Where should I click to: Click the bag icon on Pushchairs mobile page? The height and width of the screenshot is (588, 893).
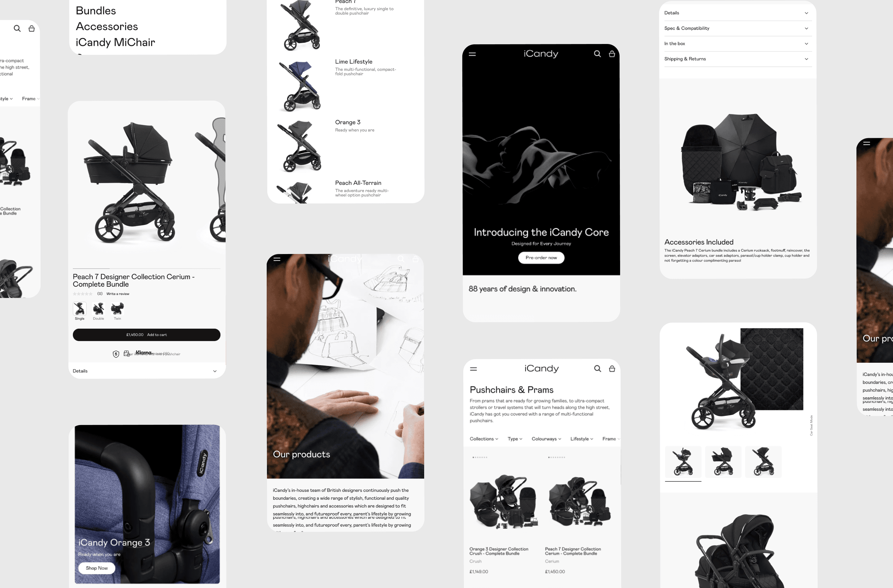[x=612, y=368]
